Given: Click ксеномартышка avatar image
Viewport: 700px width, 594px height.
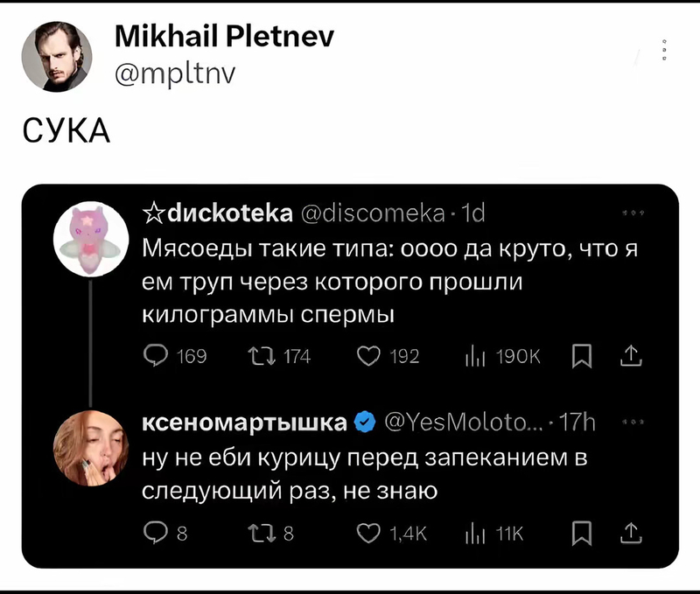Looking at the screenshot, I should pos(91,448).
